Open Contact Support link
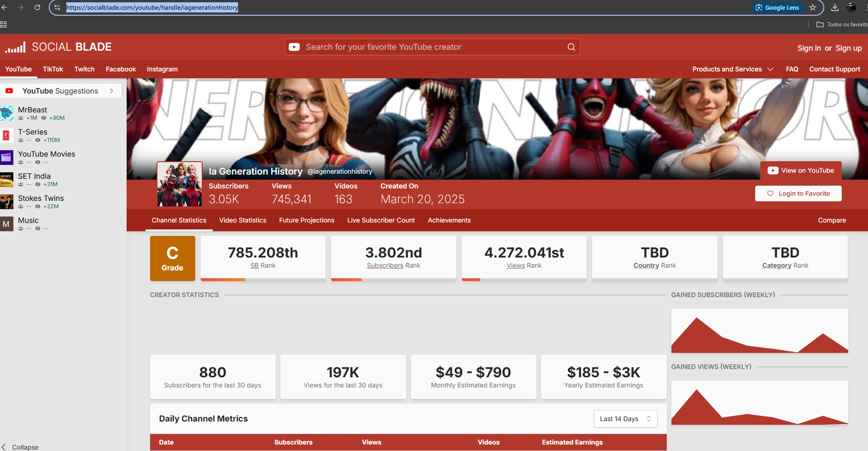The width and height of the screenshot is (868, 451). 834,69
